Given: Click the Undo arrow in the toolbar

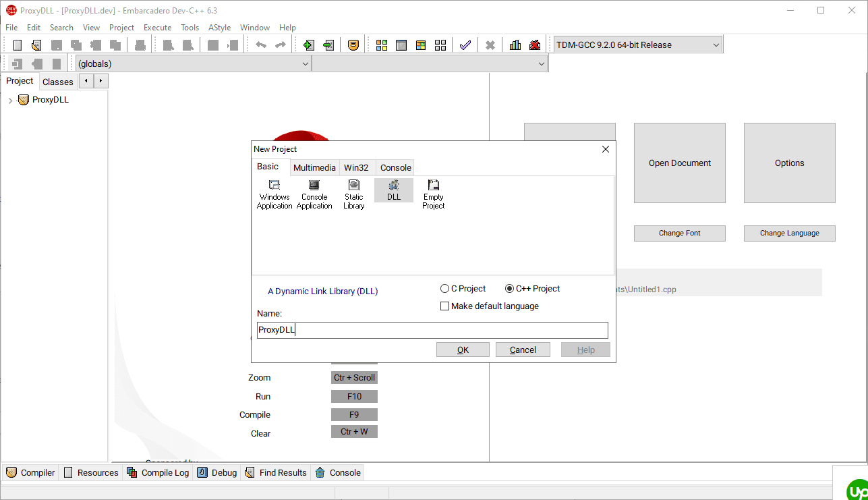Looking at the screenshot, I should point(261,45).
